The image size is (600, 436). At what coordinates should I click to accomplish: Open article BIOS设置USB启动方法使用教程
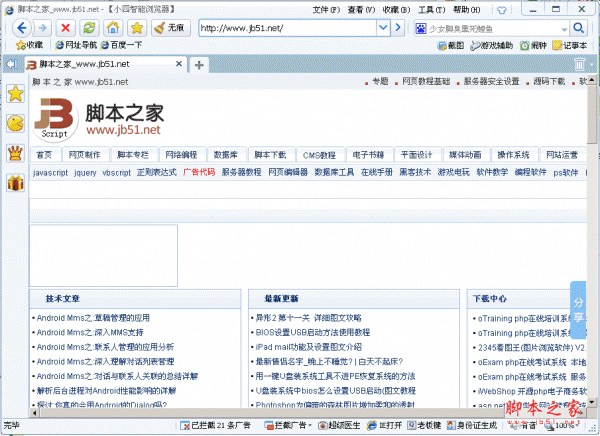point(313,332)
